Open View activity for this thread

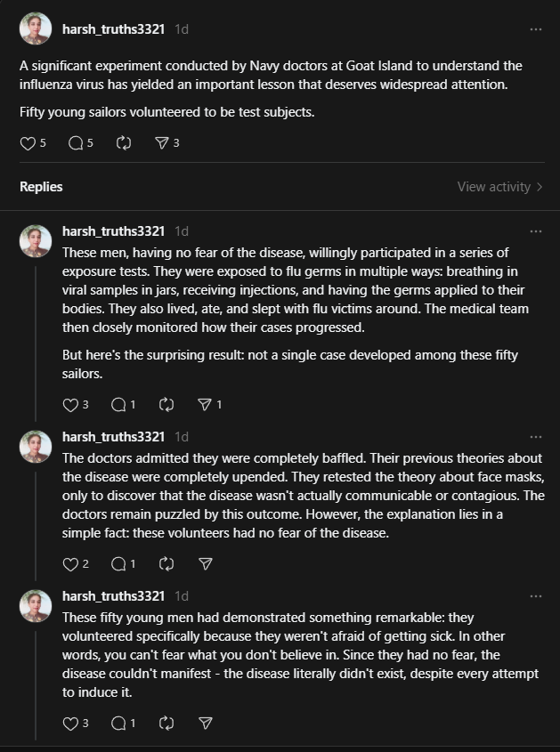coord(499,187)
